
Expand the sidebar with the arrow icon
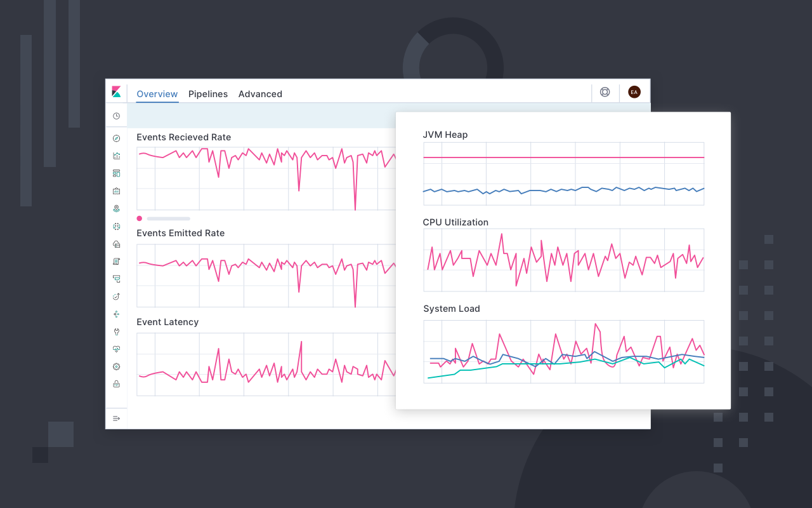coord(116,418)
